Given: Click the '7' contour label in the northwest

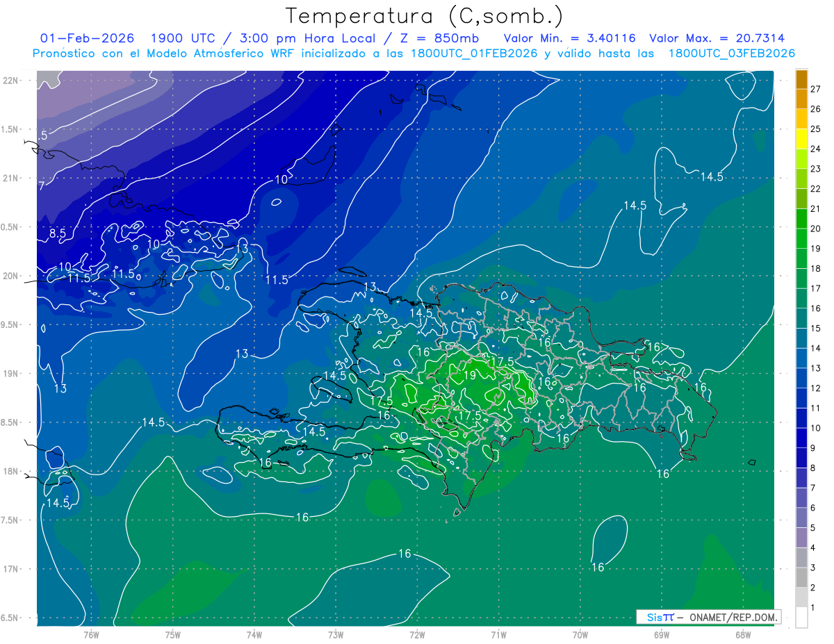Looking at the screenshot, I should (x=42, y=186).
